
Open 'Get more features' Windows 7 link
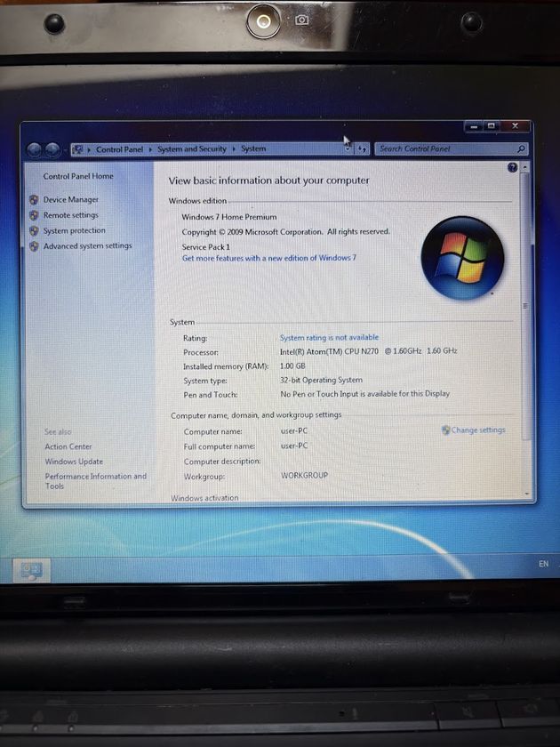(x=268, y=258)
